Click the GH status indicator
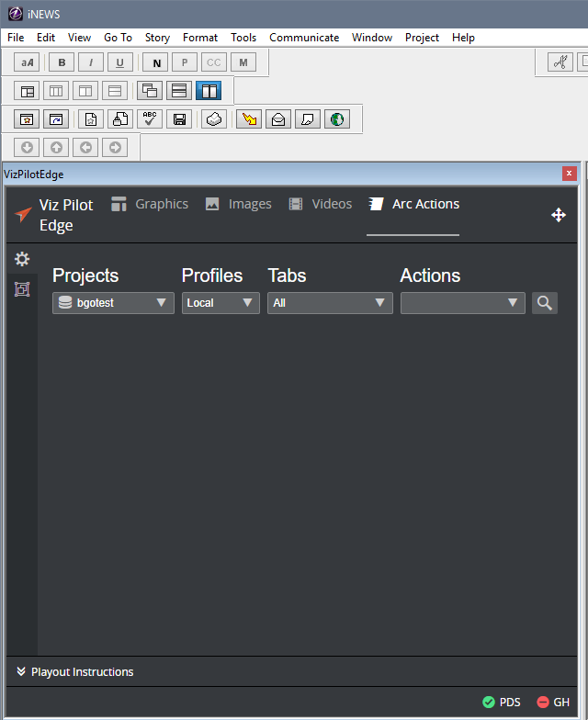 point(553,703)
